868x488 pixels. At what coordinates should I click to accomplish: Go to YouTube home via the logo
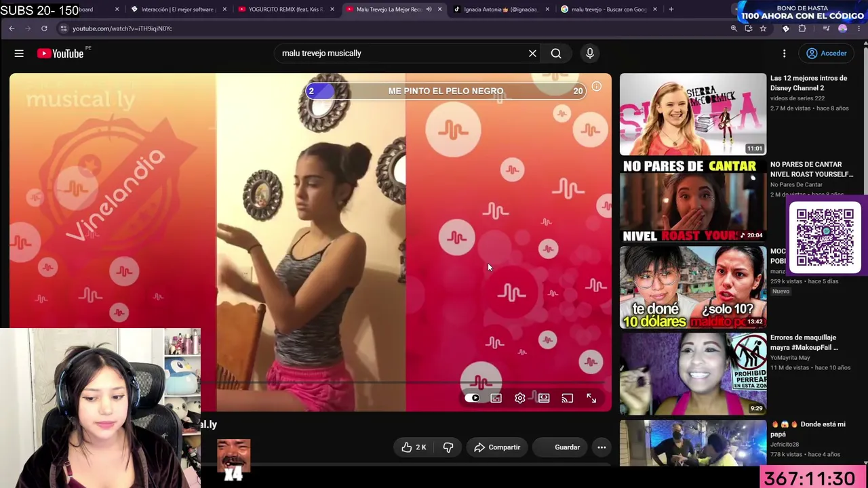[x=60, y=54]
